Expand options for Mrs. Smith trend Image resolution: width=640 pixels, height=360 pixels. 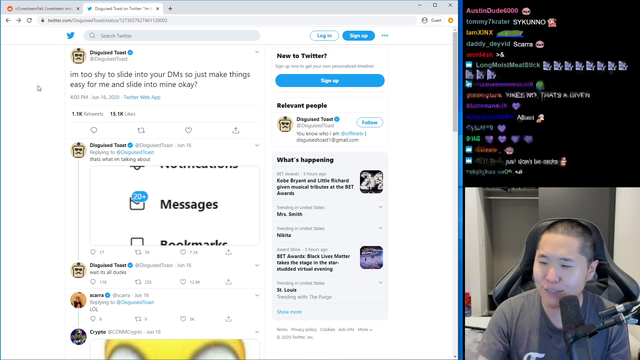point(380,207)
